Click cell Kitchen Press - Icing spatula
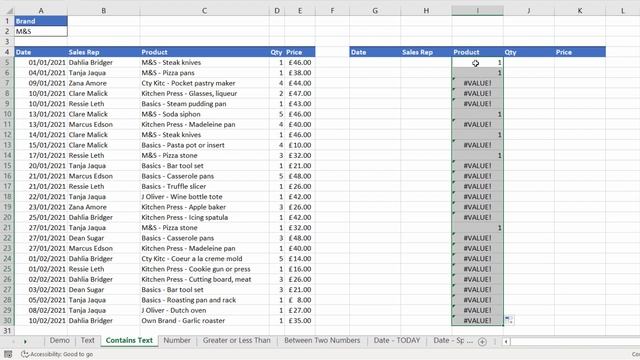The width and height of the screenshot is (640, 360). [x=204, y=218]
